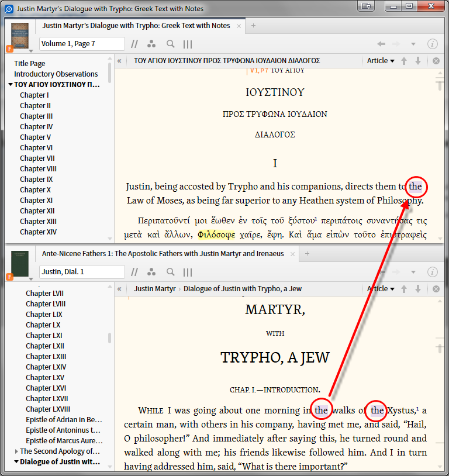The height and width of the screenshot is (476, 449).
Task: Jump to Chapter LVII in lower contents
Action: pyautogui.click(x=44, y=294)
